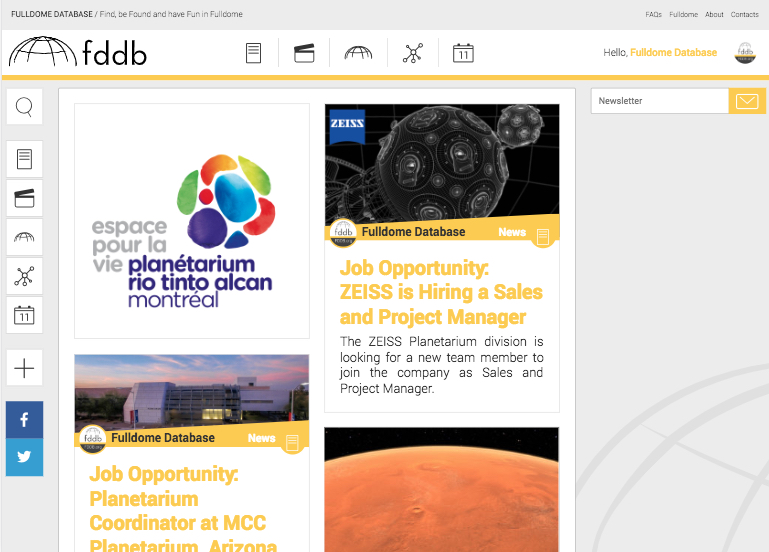Open News section in top navigation
The height and width of the screenshot is (552, 769).
pyautogui.click(x=253, y=53)
